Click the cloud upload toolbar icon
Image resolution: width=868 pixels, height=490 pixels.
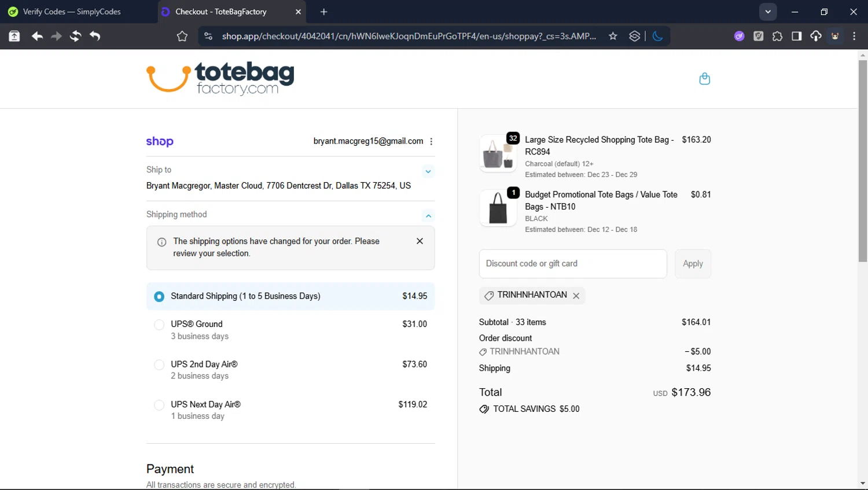(816, 36)
